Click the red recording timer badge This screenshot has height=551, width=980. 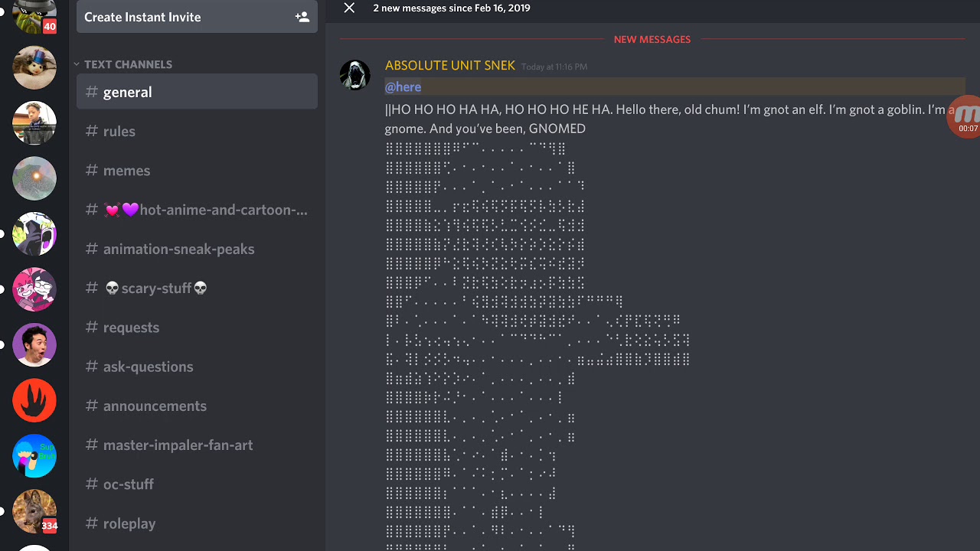pos(966,117)
